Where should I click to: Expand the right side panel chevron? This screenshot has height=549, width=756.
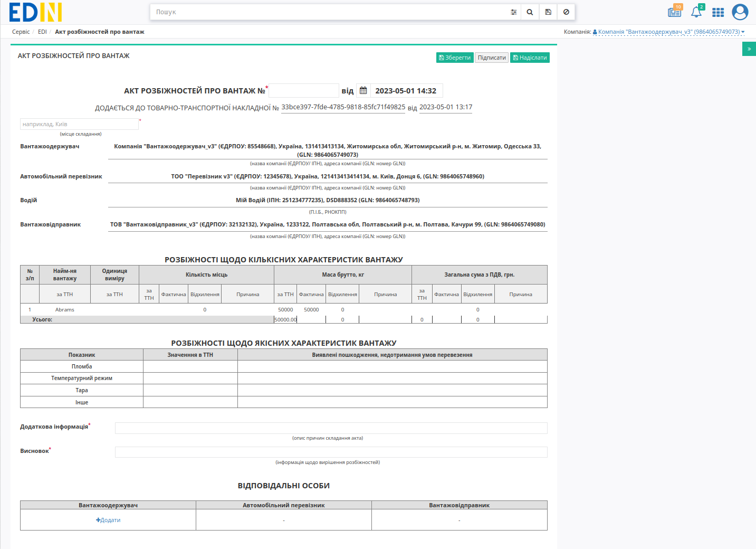coord(749,49)
